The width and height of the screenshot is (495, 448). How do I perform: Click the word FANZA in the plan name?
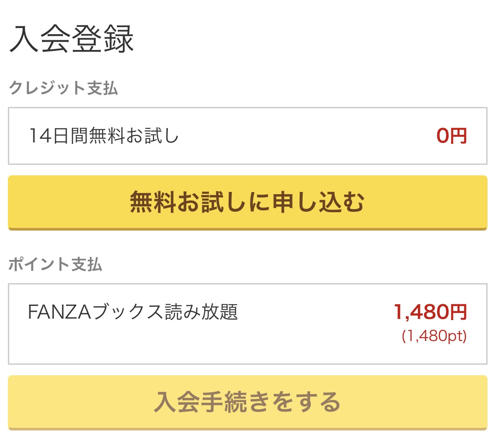coord(59,313)
